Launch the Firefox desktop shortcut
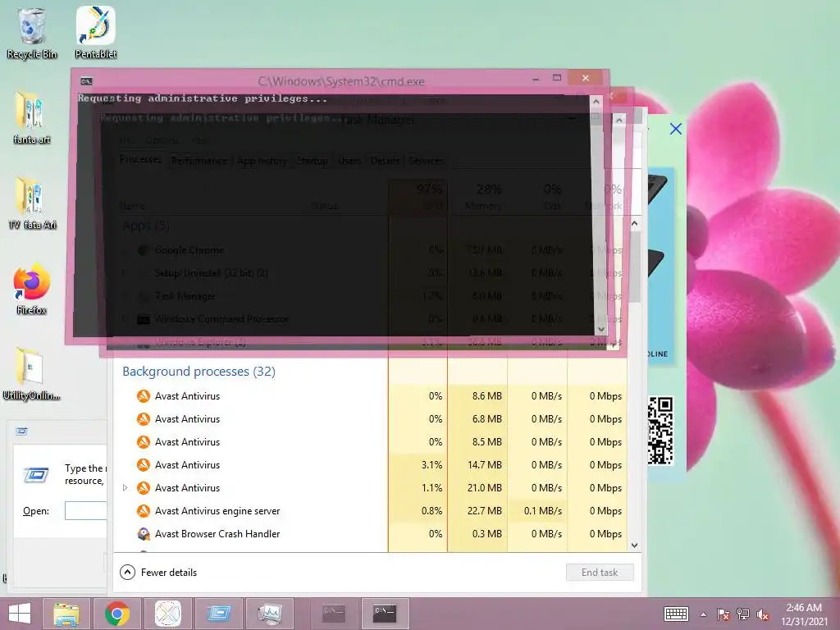Screen dimensions: 840x630 tap(32, 290)
